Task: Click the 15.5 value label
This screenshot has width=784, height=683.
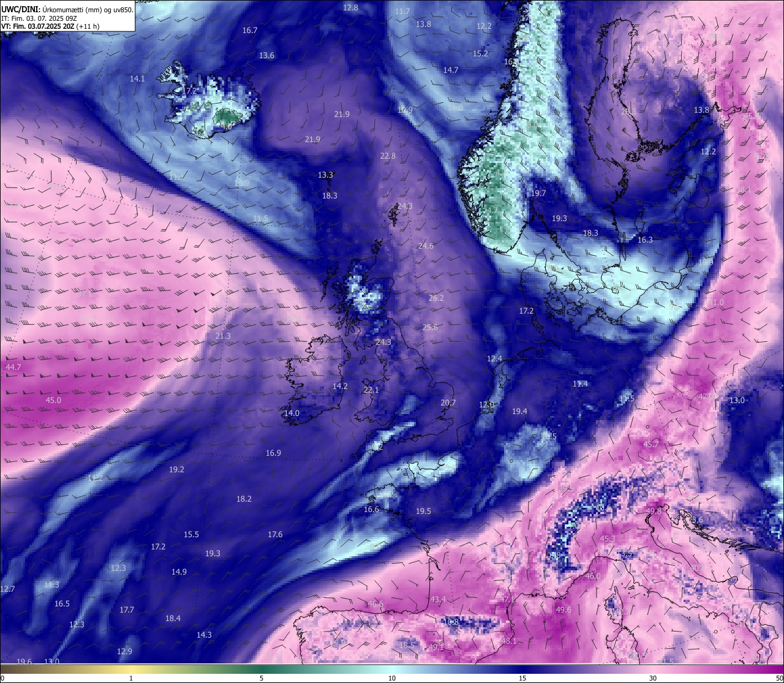Action: click(191, 534)
